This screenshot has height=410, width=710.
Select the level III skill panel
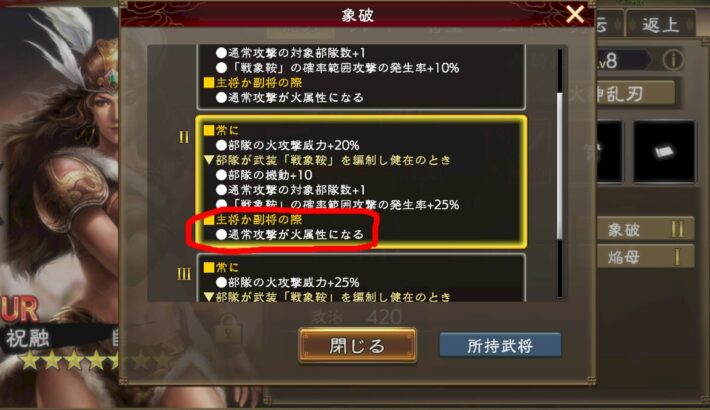point(361,278)
